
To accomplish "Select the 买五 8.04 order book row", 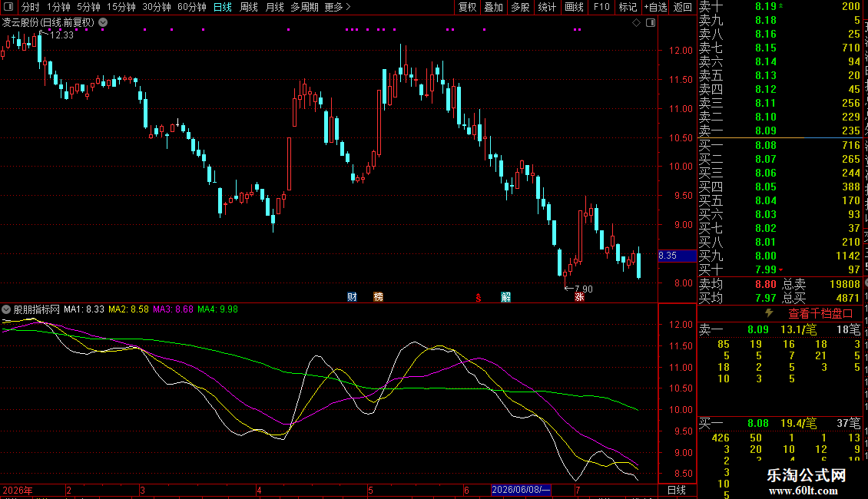I will click(x=780, y=201).
